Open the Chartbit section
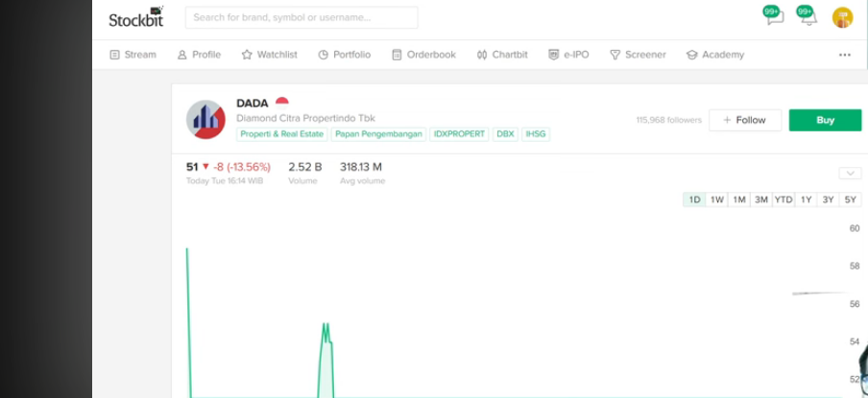 pyautogui.click(x=501, y=55)
